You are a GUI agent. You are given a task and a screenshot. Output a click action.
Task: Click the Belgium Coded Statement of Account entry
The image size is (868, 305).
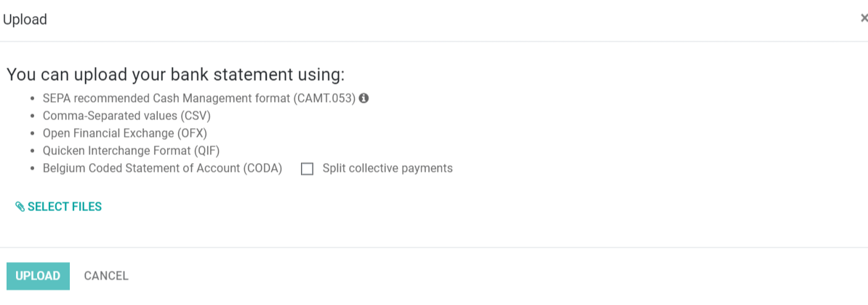[162, 169]
